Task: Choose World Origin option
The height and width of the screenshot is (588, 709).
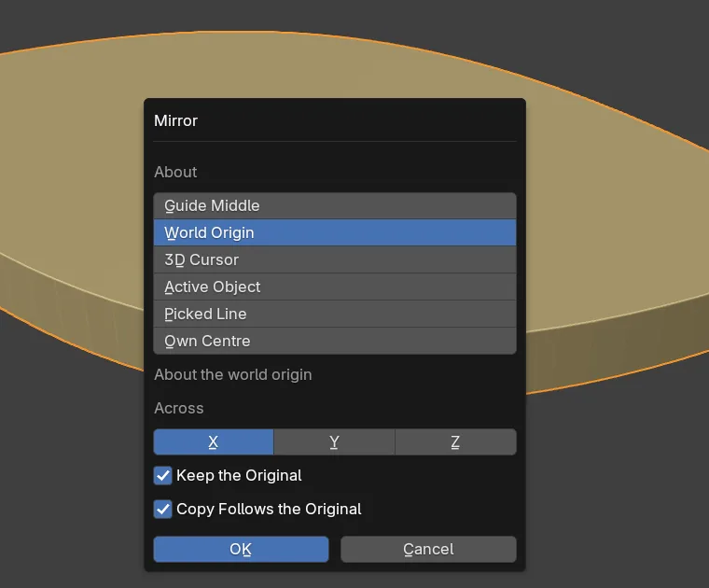Action: click(x=335, y=232)
